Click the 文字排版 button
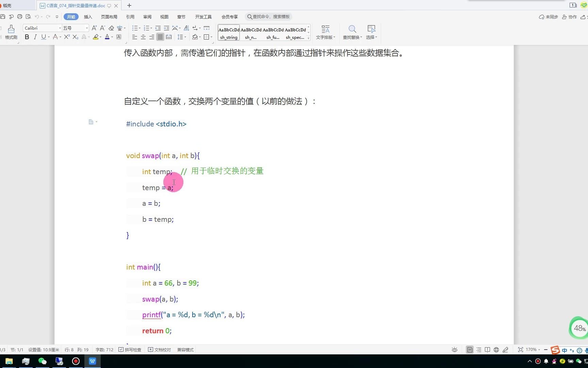The height and width of the screenshot is (368, 588). (x=326, y=32)
